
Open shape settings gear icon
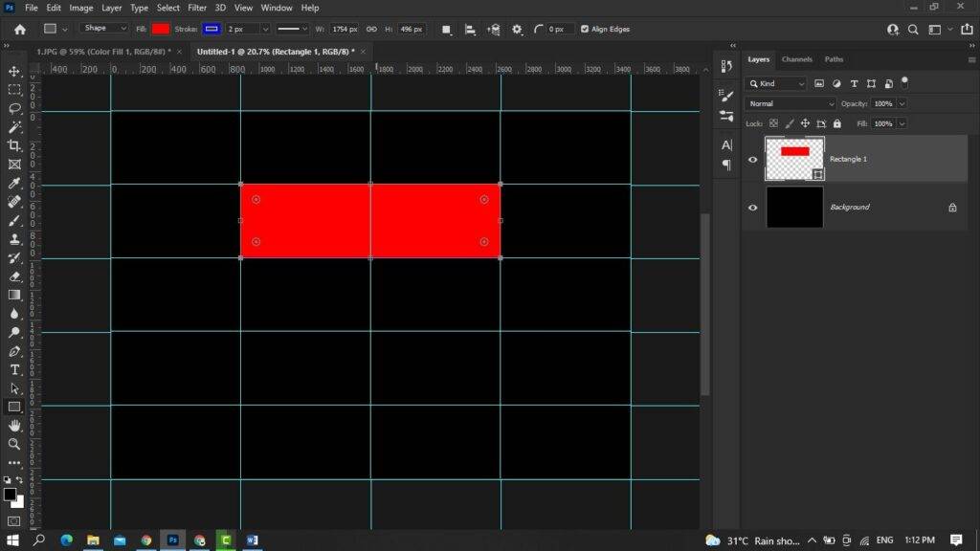click(517, 30)
